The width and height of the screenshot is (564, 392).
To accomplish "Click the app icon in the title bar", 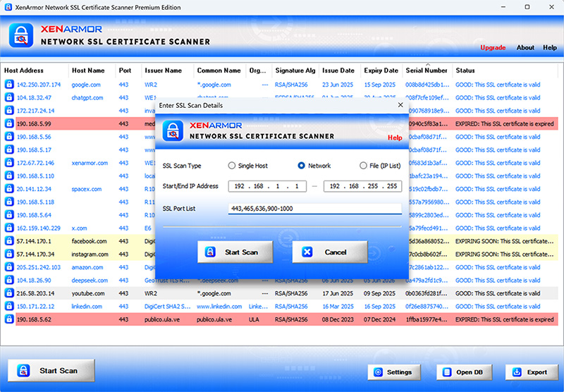I will pos(8,7).
